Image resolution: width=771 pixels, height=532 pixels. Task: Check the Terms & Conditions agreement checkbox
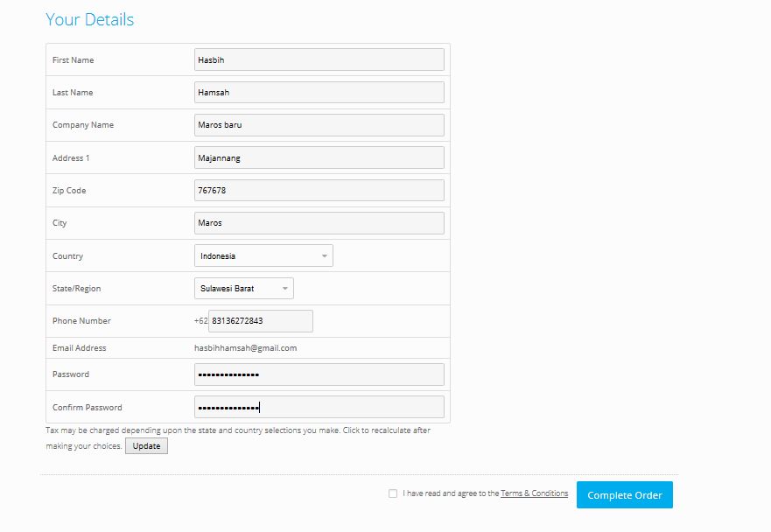click(x=392, y=493)
